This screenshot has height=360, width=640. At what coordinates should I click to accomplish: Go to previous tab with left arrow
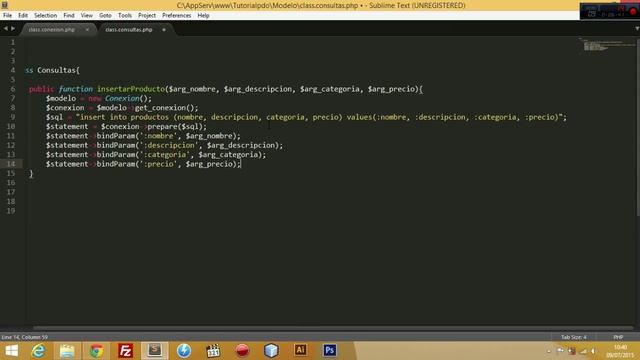click(x=5, y=29)
